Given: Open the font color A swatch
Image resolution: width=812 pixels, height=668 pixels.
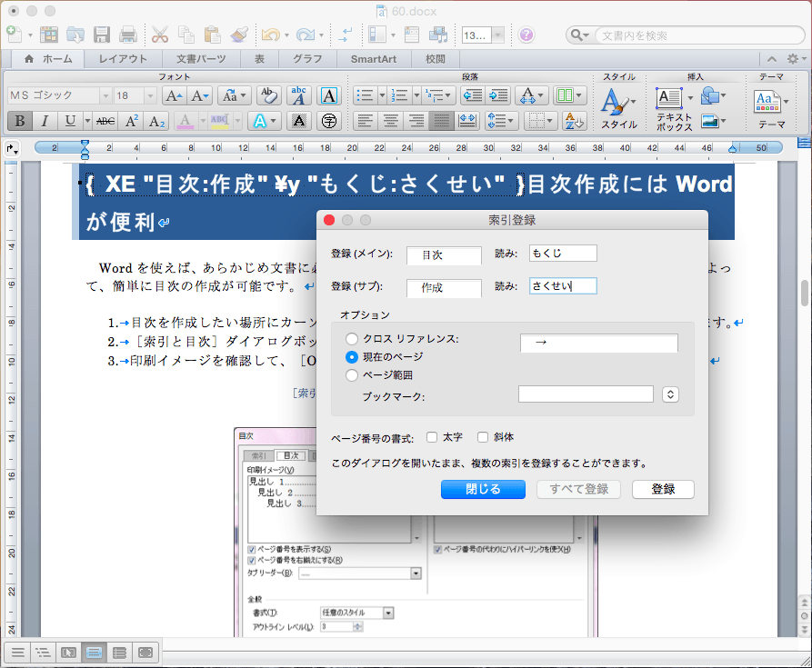Looking at the screenshot, I should click(x=185, y=121).
